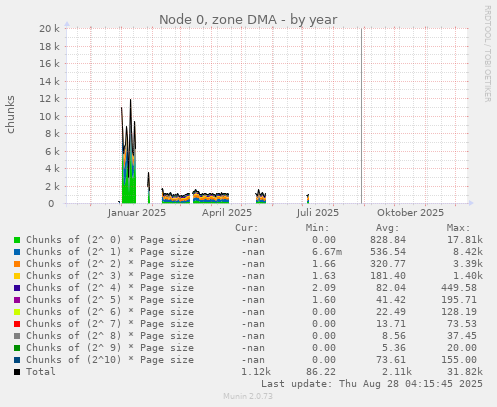Click the yellow swatch for Chunks of (2^ 3)

point(17,276)
